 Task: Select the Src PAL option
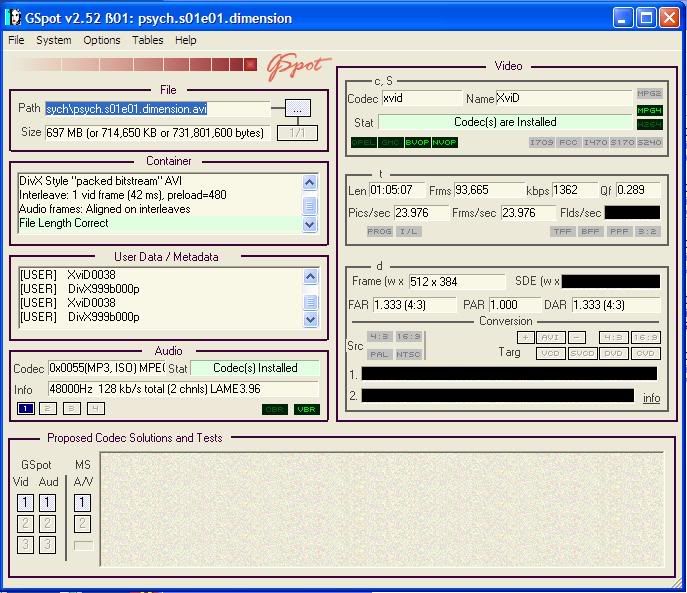pyautogui.click(x=379, y=354)
